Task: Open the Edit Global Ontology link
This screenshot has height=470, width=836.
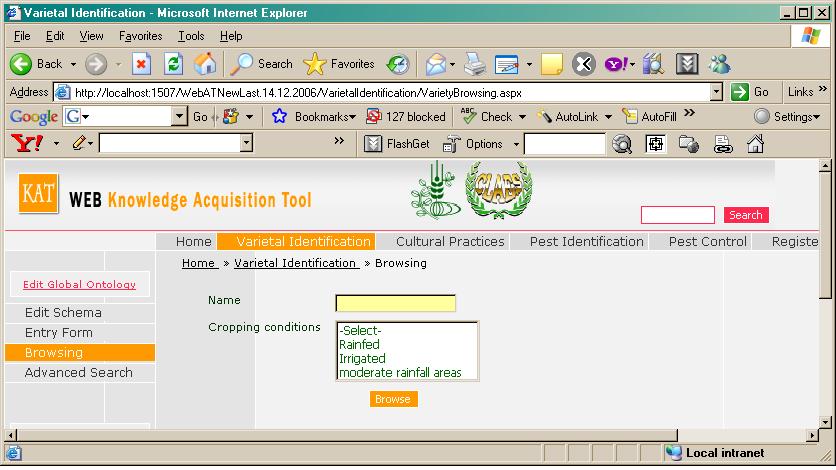Action: tap(79, 285)
